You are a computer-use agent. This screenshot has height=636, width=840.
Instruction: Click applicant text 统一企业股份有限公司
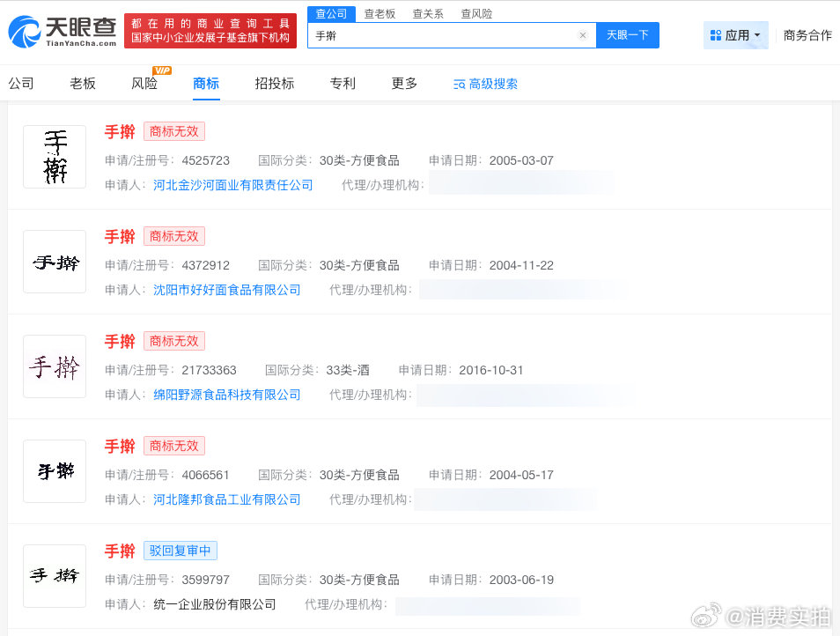(214, 605)
